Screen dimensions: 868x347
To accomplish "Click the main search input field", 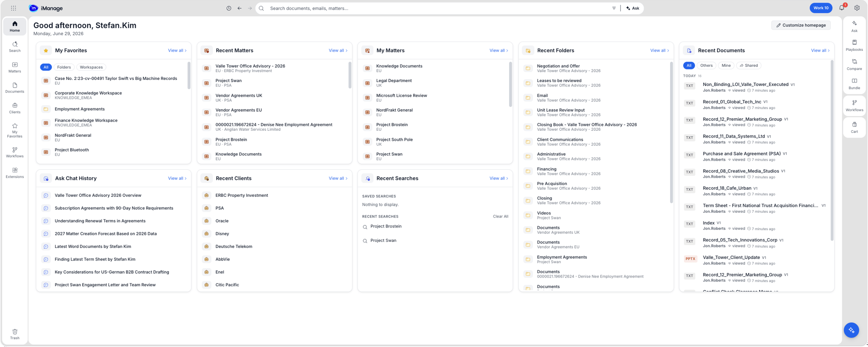I will point(438,8).
